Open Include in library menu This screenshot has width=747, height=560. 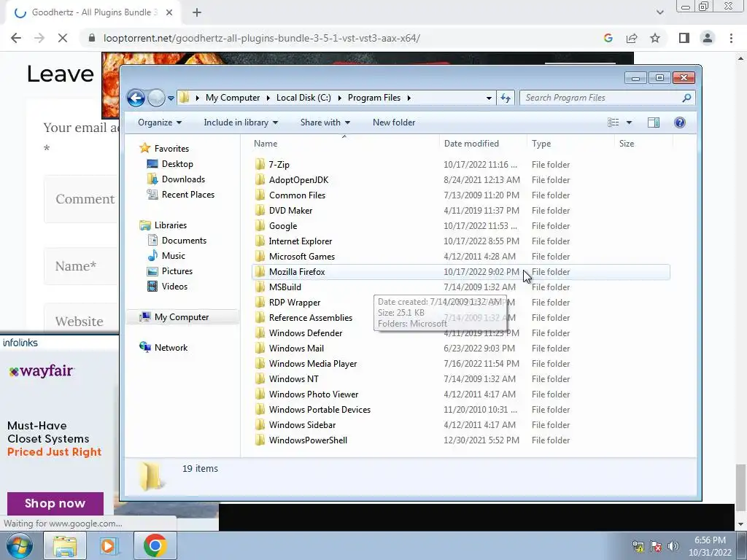[x=241, y=122]
